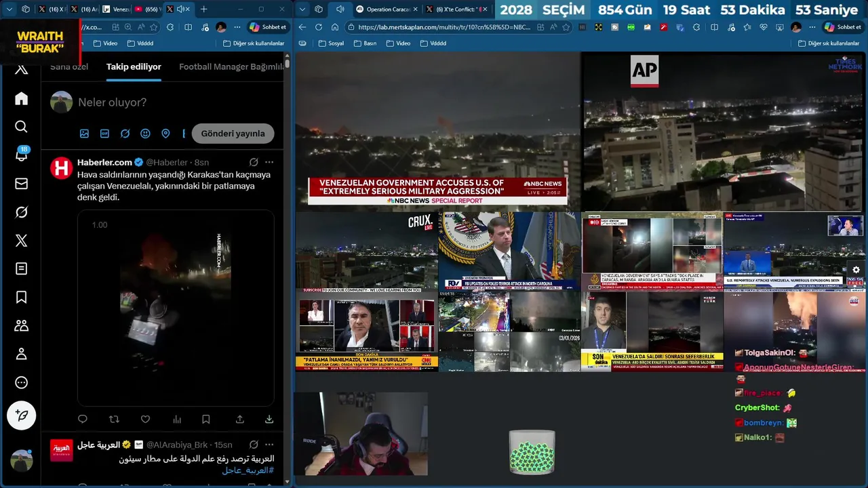Screen dimensions: 868x488
Task: Open Haberler.com profile name
Action: point(104,162)
